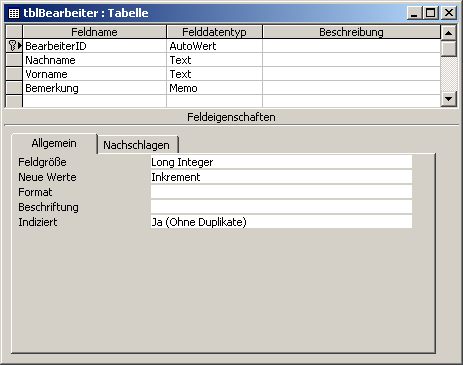463x365 pixels.
Task: Open the data type cell for Vorname
Action: [214, 74]
